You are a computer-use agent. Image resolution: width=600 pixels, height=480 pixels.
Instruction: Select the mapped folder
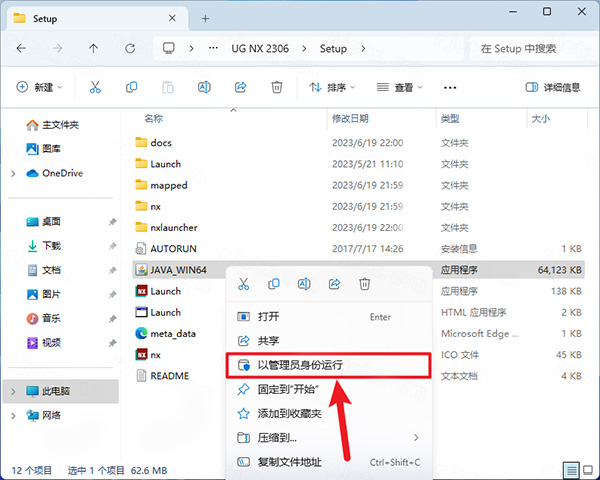point(169,185)
